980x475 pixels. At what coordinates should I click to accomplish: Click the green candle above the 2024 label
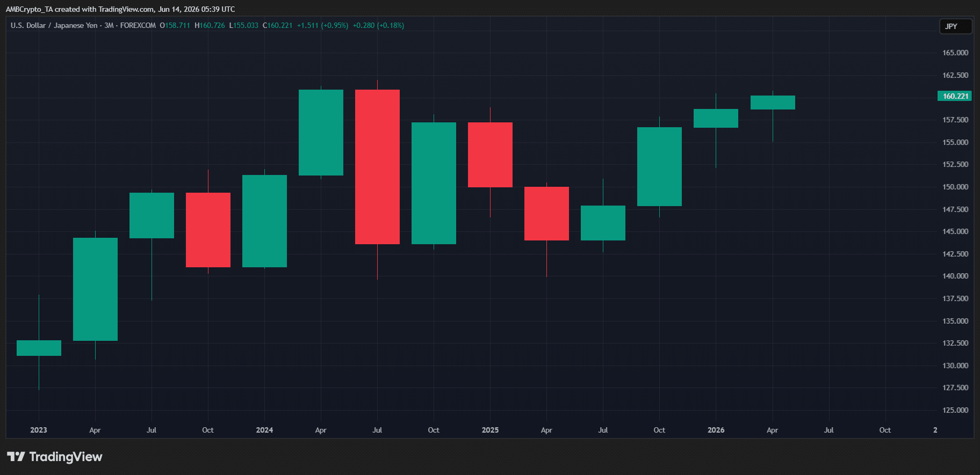pyautogui.click(x=264, y=221)
